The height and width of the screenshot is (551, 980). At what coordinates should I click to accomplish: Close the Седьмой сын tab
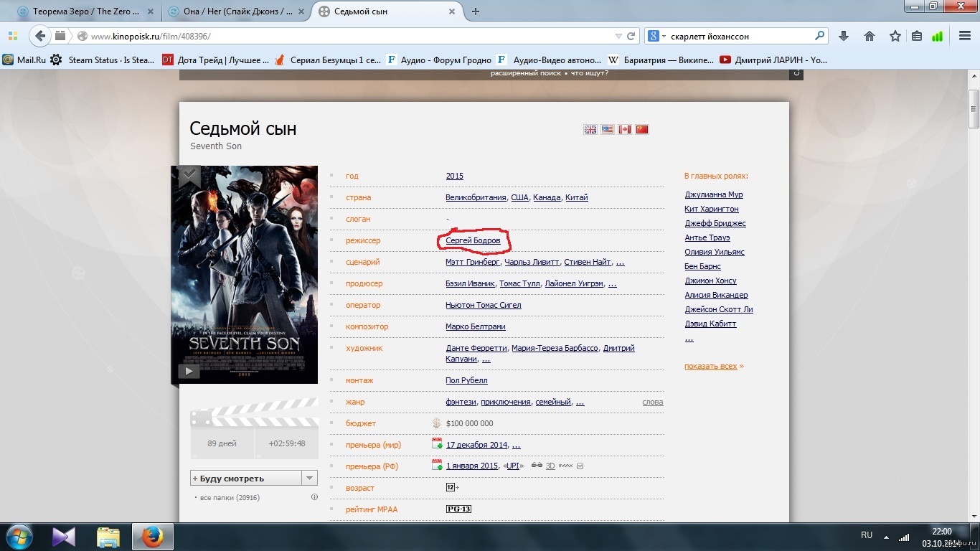pos(452,11)
